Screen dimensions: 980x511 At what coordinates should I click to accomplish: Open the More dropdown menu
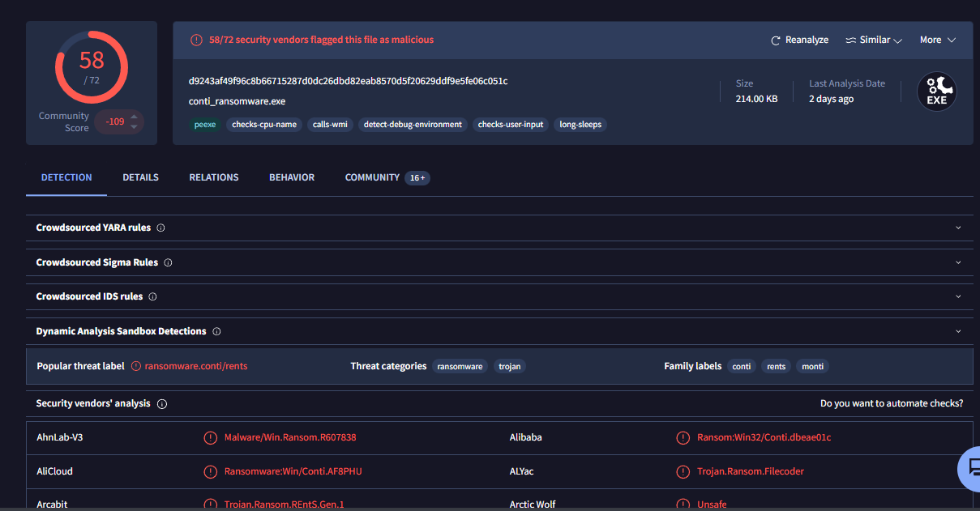pyautogui.click(x=937, y=40)
